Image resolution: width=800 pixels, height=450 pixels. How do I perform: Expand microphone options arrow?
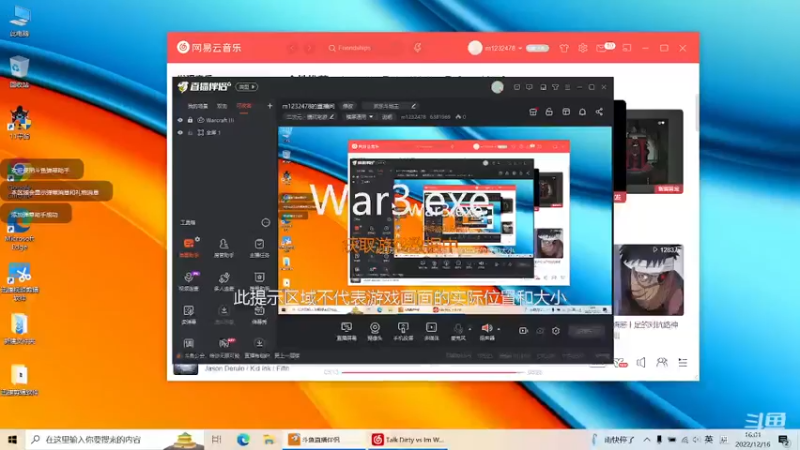(x=470, y=329)
